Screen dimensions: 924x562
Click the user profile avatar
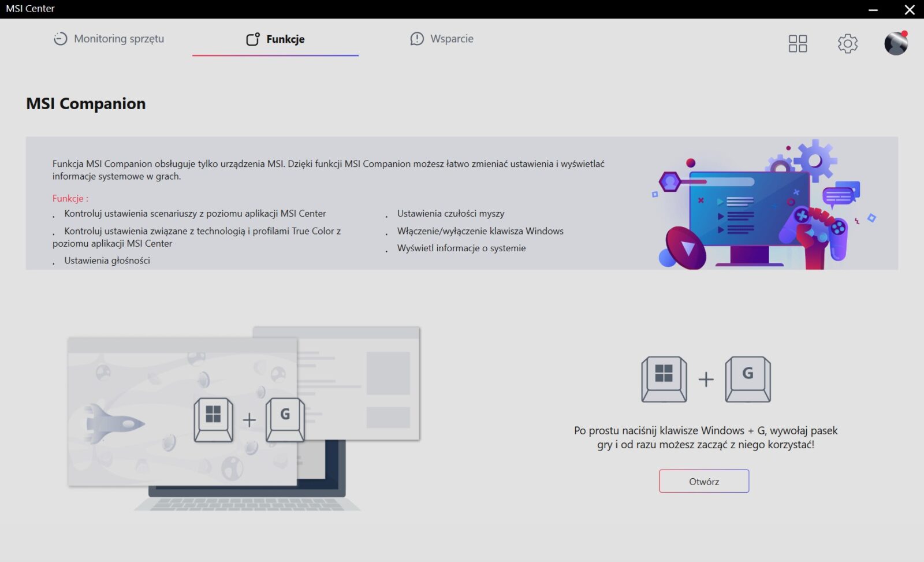[x=896, y=43]
